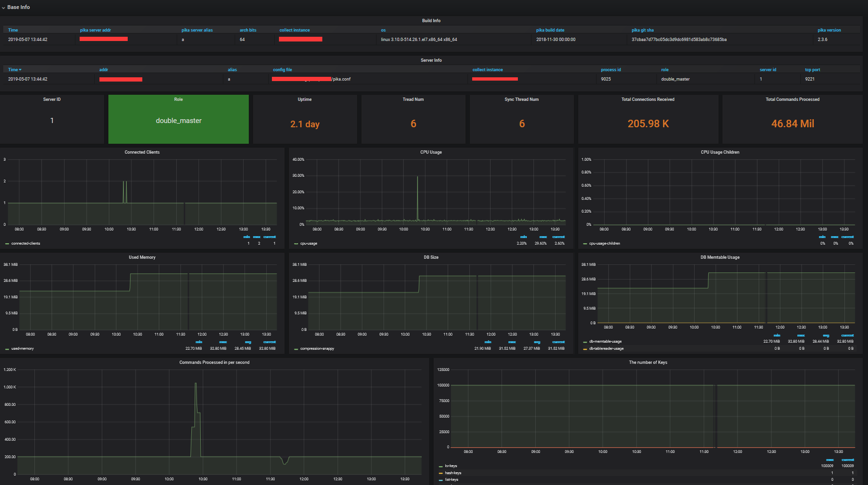The height and width of the screenshot is (485, 868).
Task: Toggle the kv-keys legend series
Action: click(x=451, y=466)
